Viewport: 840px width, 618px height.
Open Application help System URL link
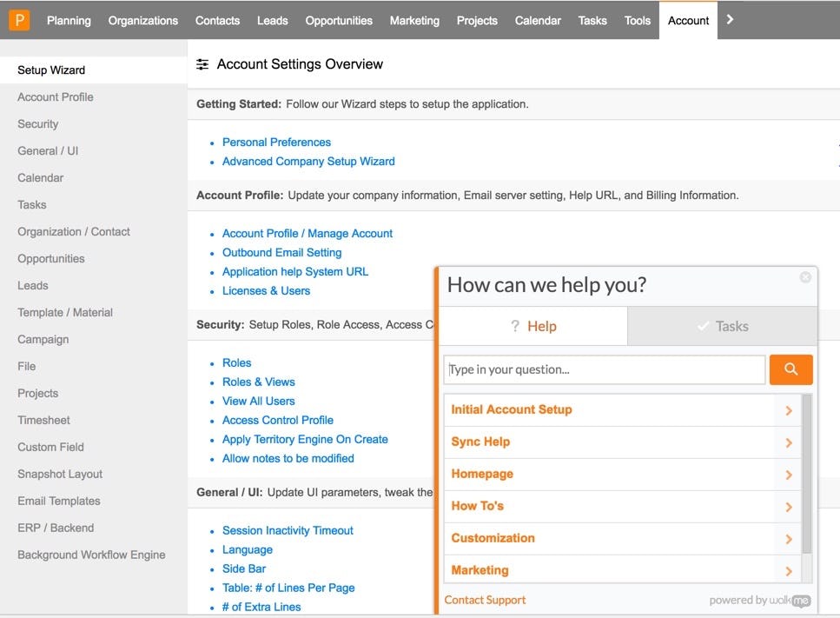click(295, 272)
